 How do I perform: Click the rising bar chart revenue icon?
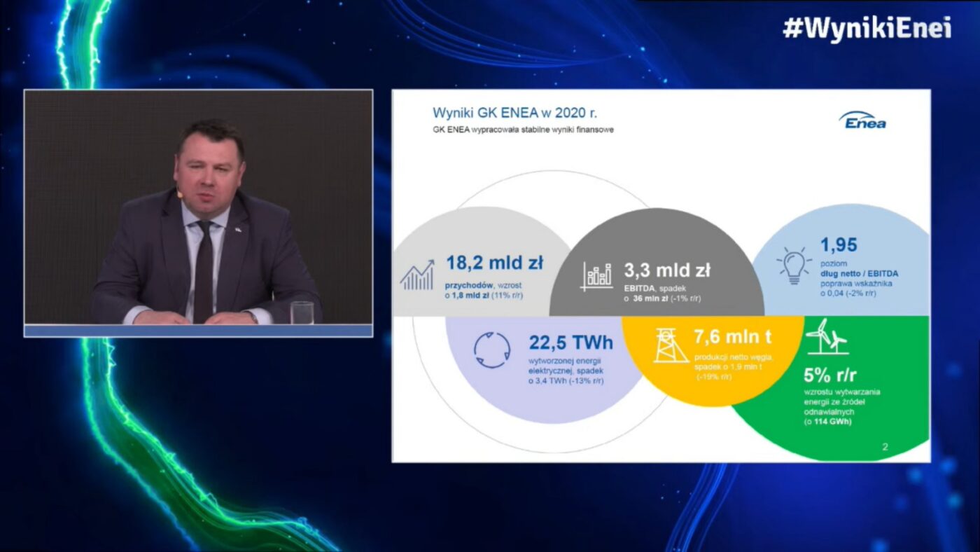click(417, 275)
